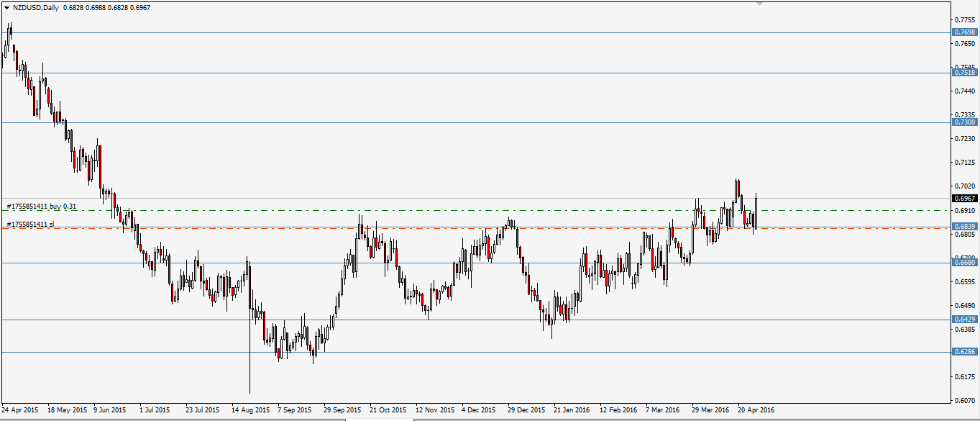Select the buy 0.31 order label #1755851411

pos(42,207)
